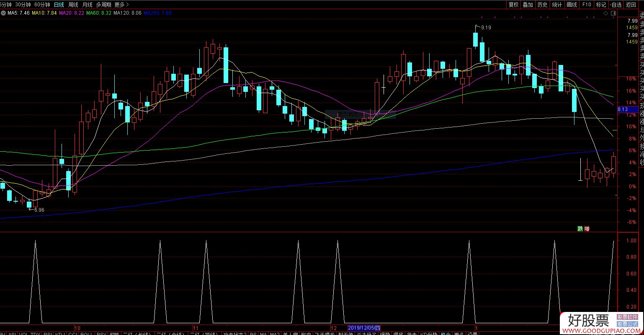
Task: Select the 强势 indicator tab
Action: point(385,333)
